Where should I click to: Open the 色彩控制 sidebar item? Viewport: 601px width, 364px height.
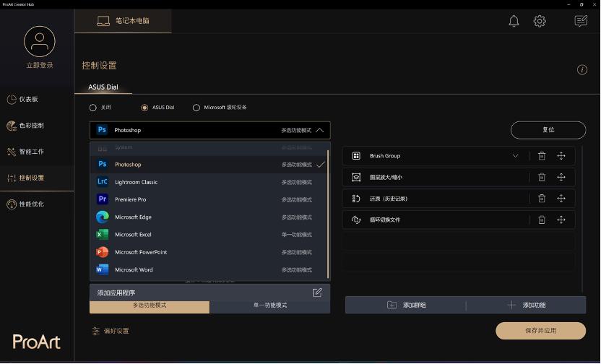[37, 126]
